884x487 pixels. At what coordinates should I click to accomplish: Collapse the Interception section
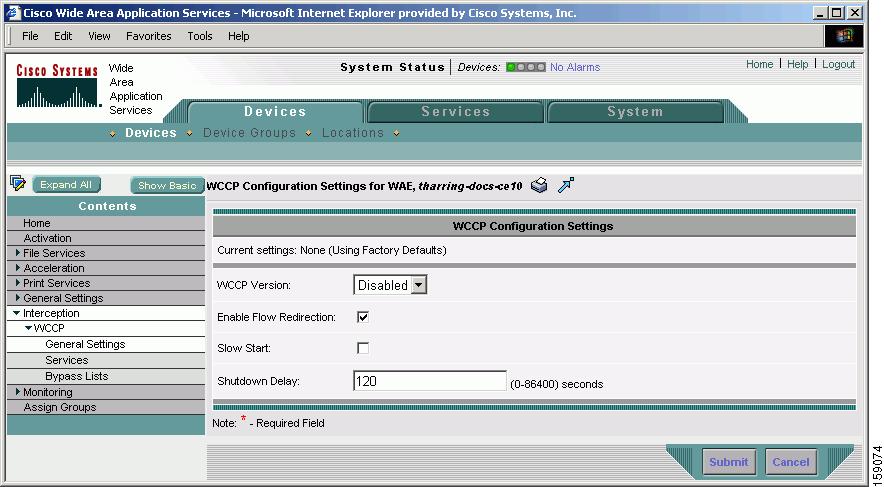(x=17, y=313)
